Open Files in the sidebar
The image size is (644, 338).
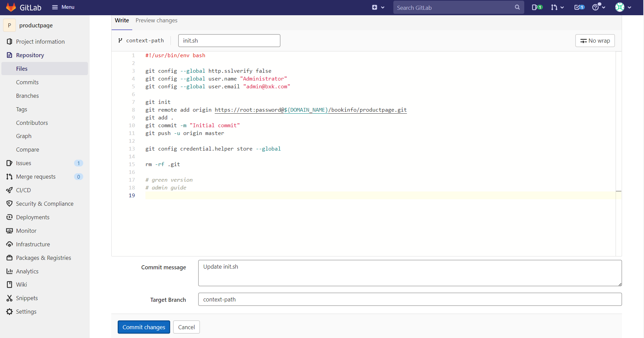click(45, 69)
